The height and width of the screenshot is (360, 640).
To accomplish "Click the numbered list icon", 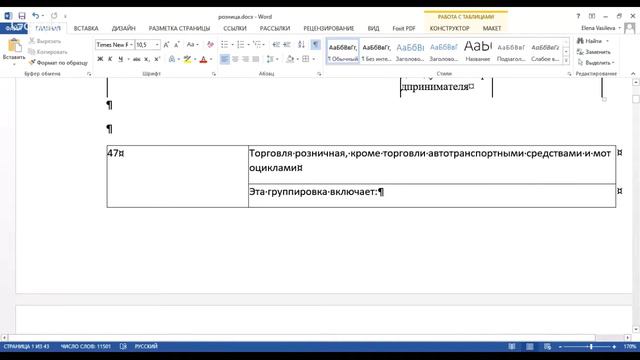I will pos(241,44).
